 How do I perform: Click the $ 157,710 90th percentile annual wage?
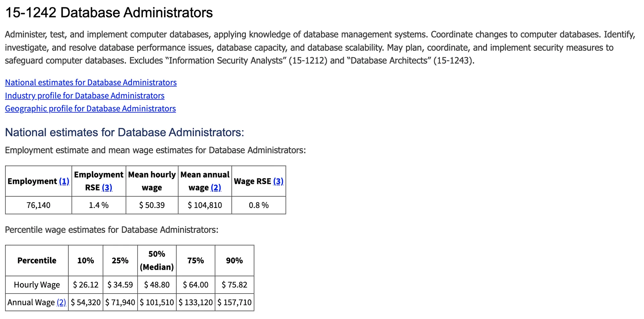coord(234,303)
